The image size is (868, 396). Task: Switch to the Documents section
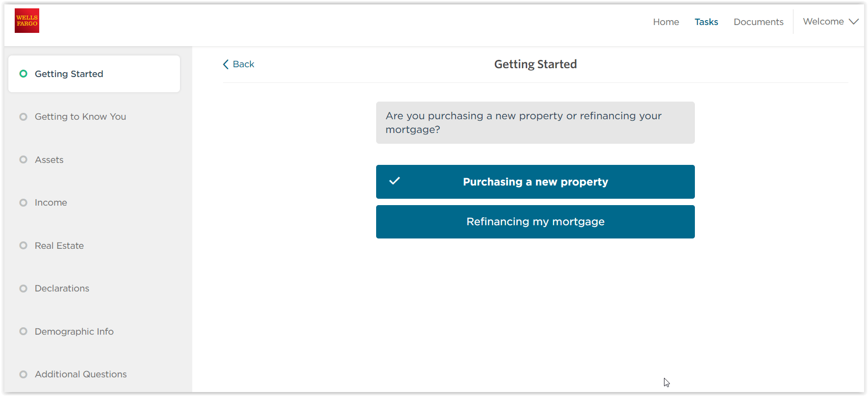click(x=758, y=22)
